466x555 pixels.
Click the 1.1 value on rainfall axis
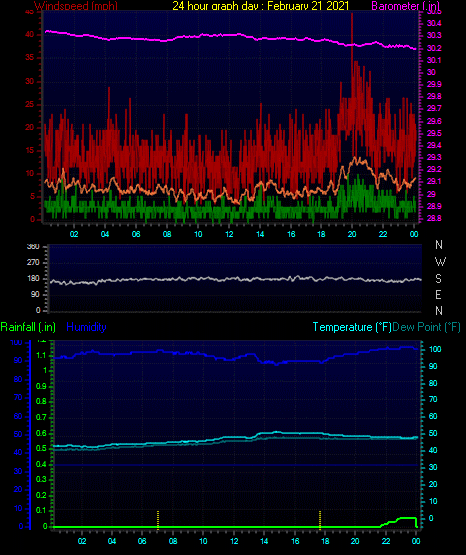click(x=41, y=355)
